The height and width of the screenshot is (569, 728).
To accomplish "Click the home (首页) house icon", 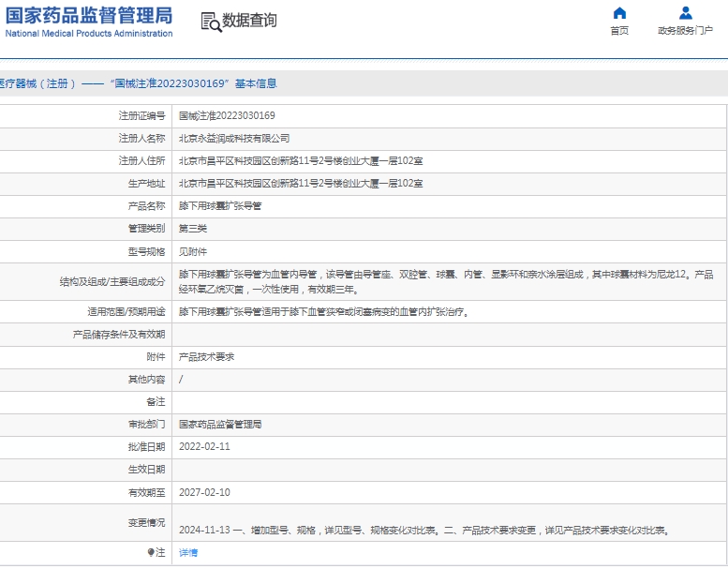I will coord(619,12).
